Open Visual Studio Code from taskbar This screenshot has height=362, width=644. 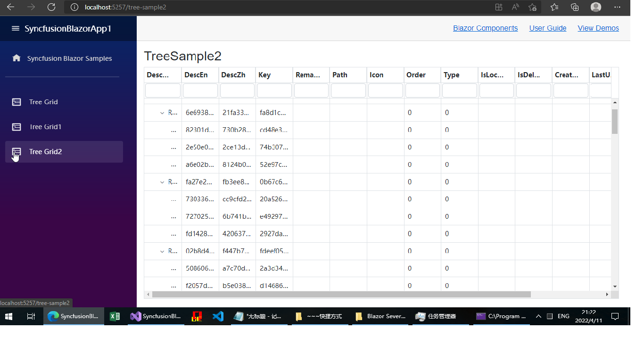pos(218,316)
